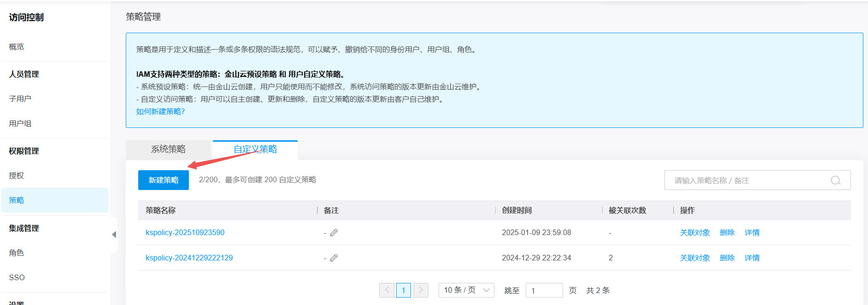This screenshot has width=868, height=305.
Task: Navigate to 授权 in the sidebar
Action: click(17, 176)
